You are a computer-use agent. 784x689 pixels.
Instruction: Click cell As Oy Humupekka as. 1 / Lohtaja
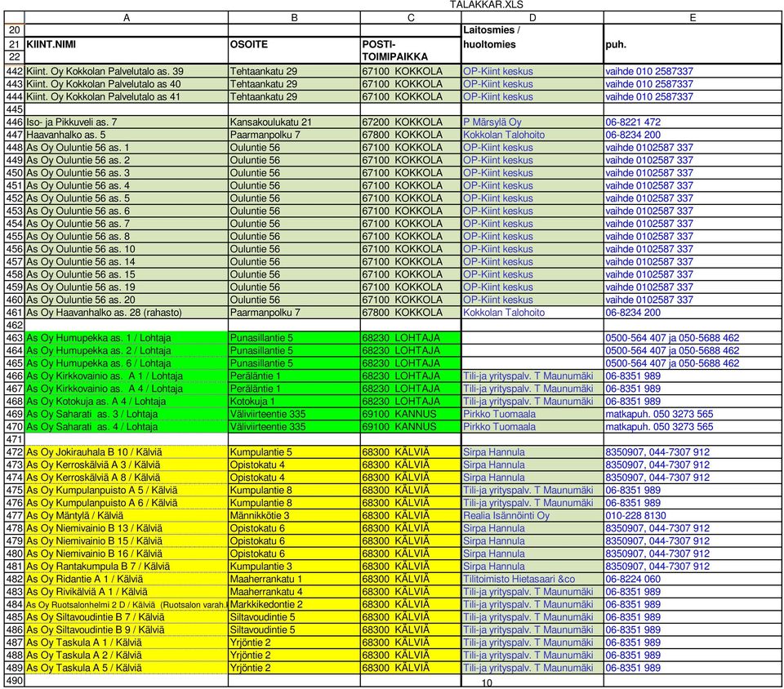click(127, 338)
